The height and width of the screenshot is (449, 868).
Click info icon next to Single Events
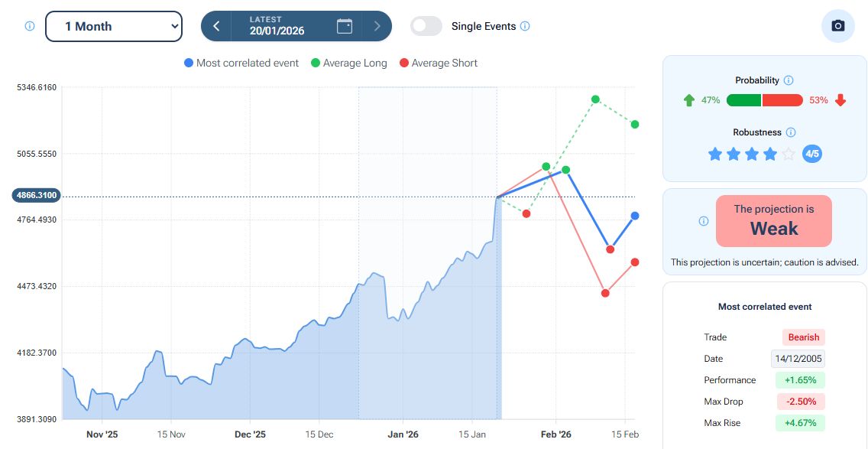click(x=525, y=26)
